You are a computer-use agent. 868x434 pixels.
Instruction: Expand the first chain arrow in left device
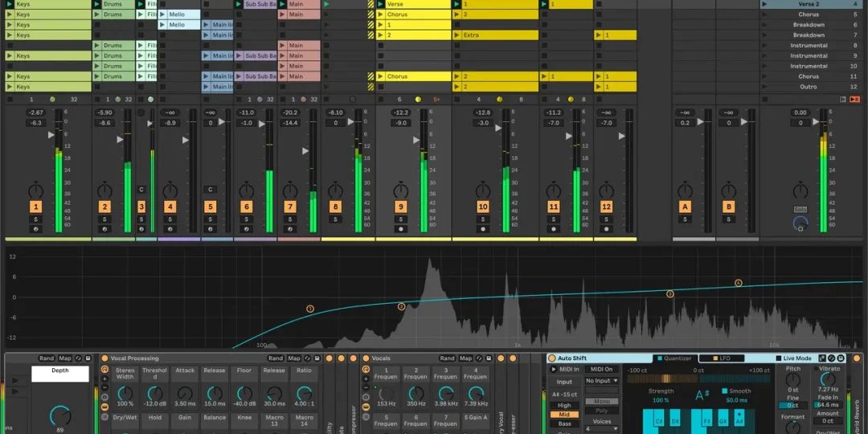tap(15, 380)
